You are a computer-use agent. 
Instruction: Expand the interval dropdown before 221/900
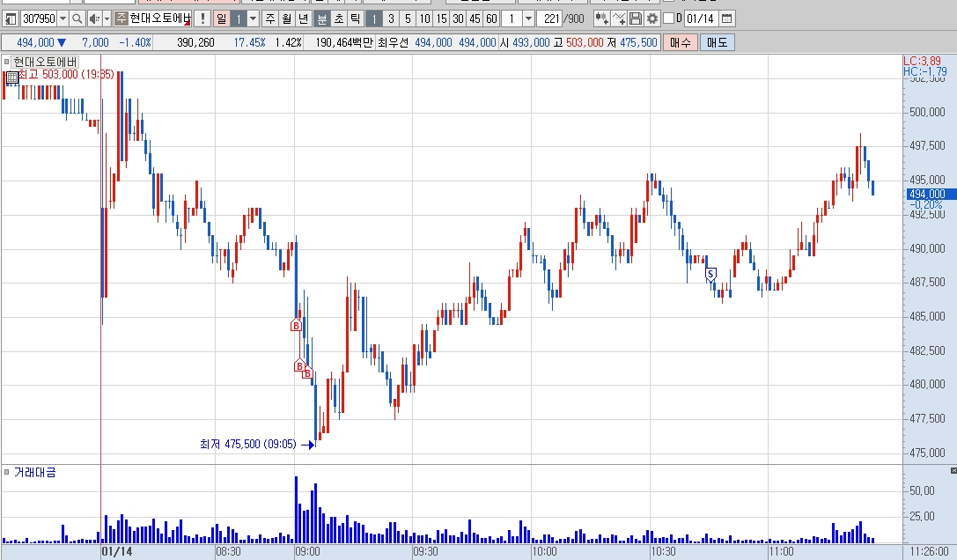[528, 19]
